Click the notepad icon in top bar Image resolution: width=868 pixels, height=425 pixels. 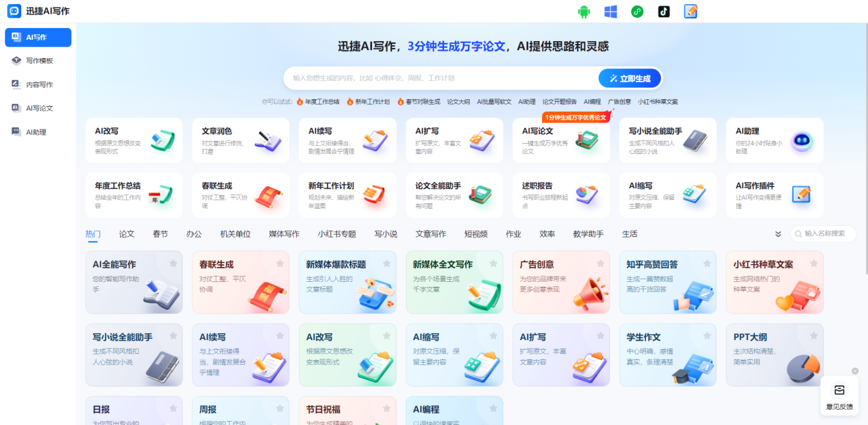pos(691,12)
